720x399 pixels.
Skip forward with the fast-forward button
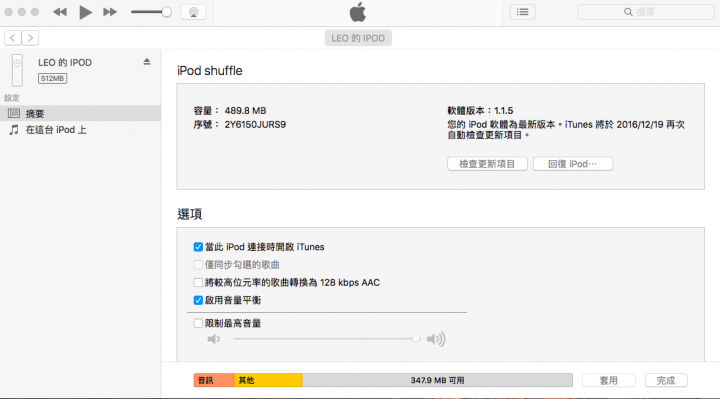point(110,12)
